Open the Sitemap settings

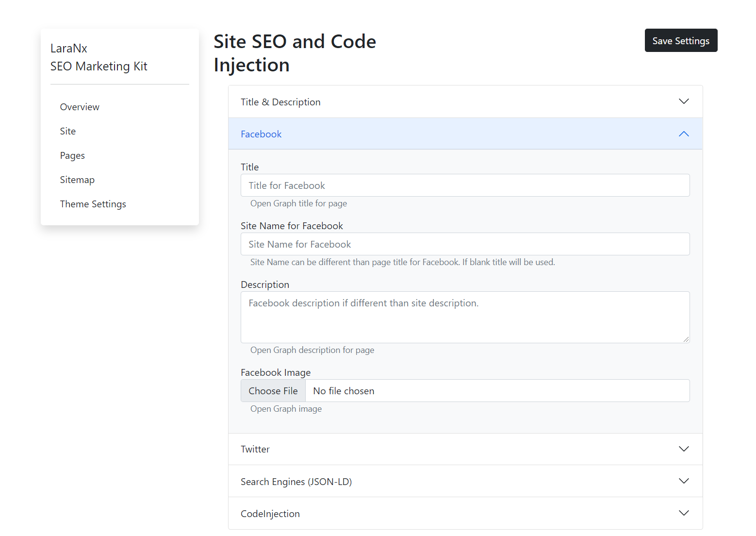tap(77, 180)
